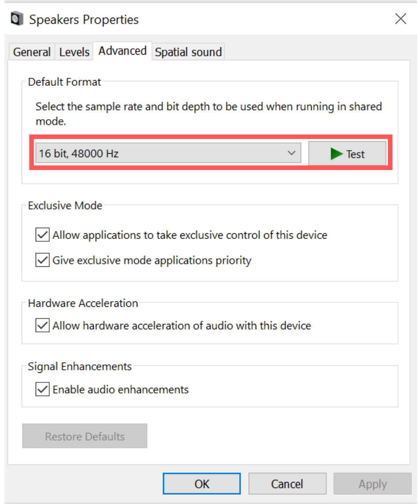The image size is (420, 504).
Task: Confirm settings with the OK button
Action: coord(202,484)
